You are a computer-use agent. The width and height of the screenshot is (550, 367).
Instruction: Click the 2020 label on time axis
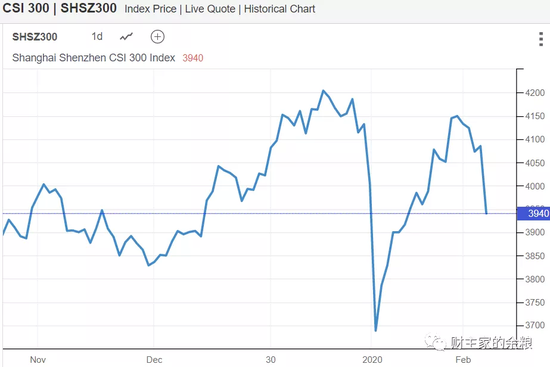coord(372,360)
